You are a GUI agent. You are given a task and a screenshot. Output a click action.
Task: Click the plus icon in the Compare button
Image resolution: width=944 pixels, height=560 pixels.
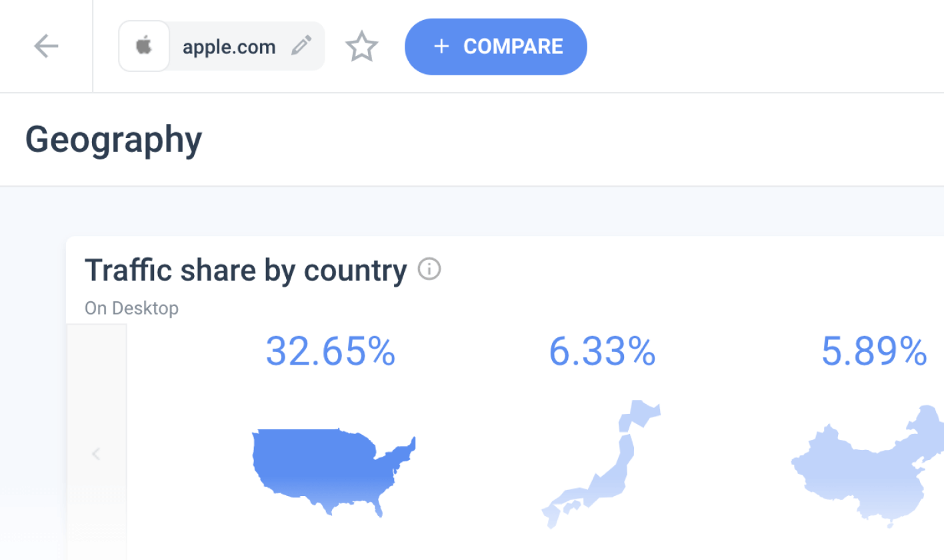(441, 47)
